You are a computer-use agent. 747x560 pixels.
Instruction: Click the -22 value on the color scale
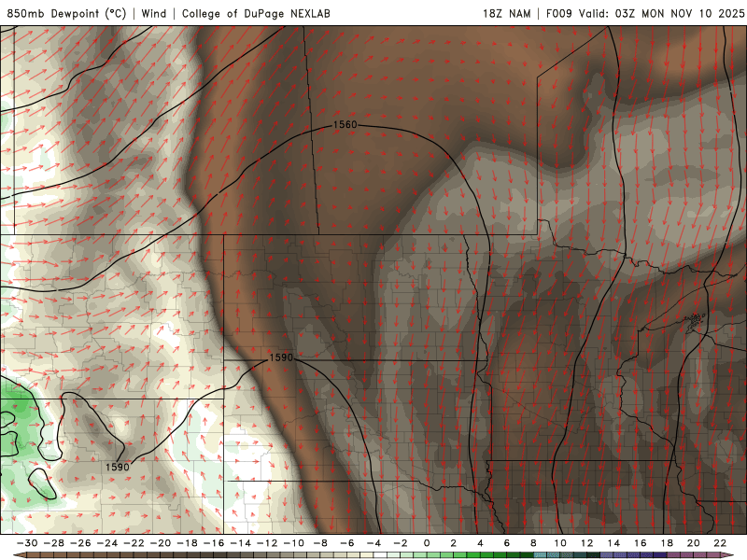pos(134,543)
